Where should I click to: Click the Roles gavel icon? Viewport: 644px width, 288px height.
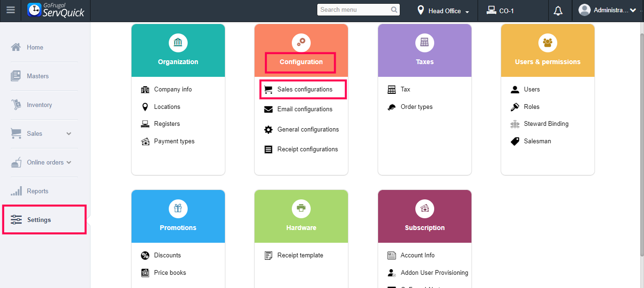(x=515, y=107)
